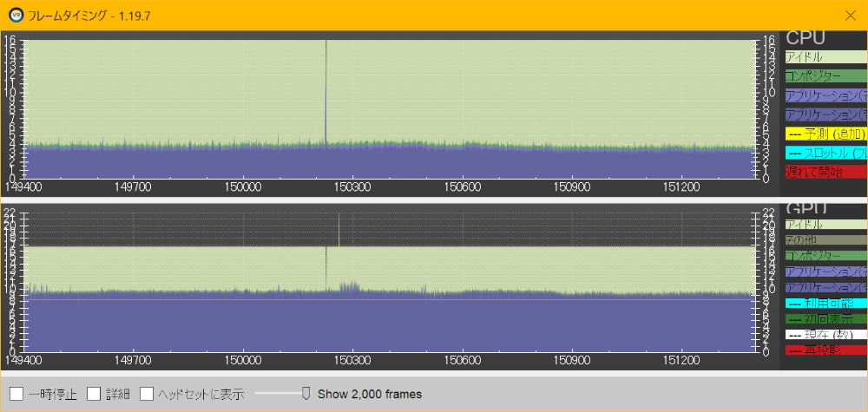This screenshot has height=412, width=868.
Task: Close the フレームタイミング window
Action: coord(851,15)
